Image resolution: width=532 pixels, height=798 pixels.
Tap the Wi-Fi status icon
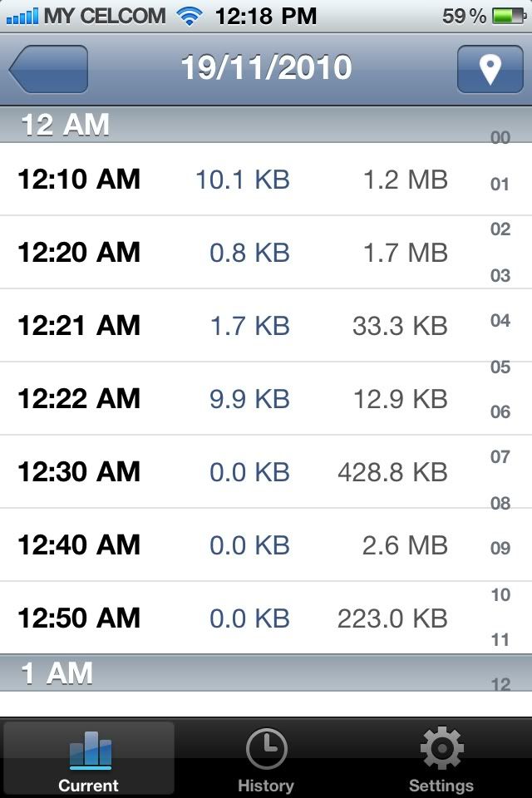click(190, 16)
